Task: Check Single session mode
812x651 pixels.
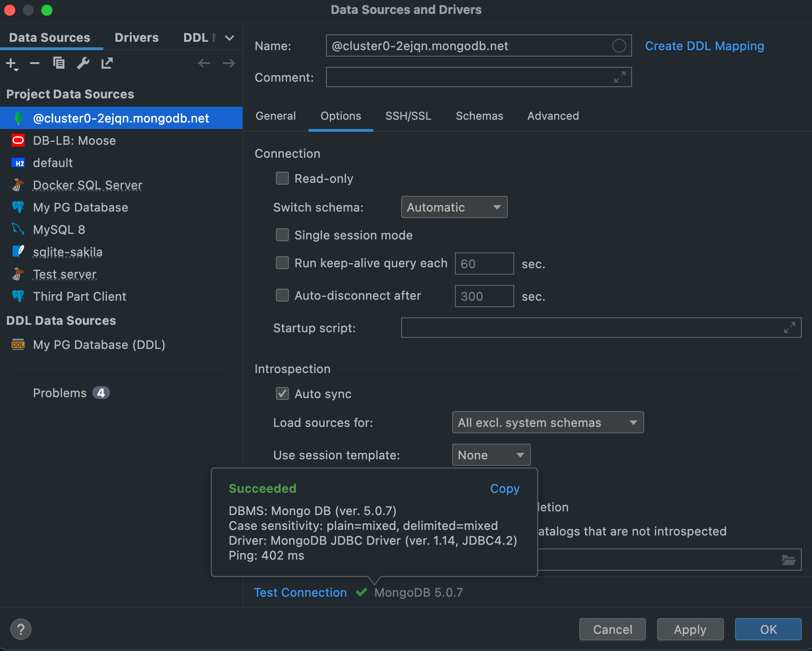Action: pyautogui.click(x=282, y=235)
